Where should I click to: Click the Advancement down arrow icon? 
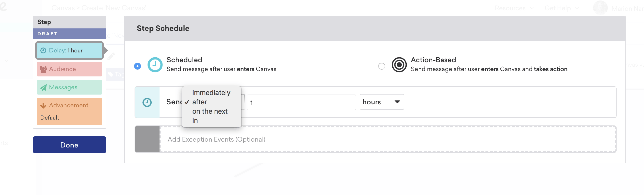pos(43,106)
